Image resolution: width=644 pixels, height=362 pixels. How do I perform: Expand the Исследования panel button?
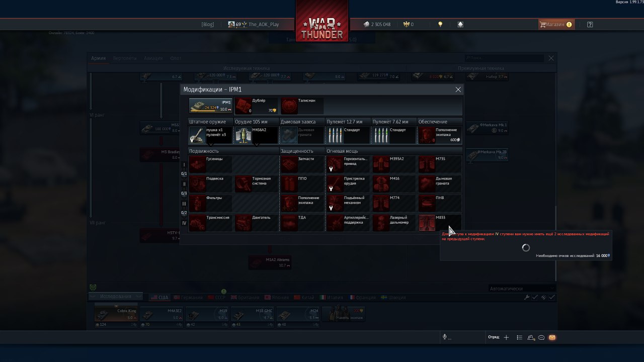(116, 296)
